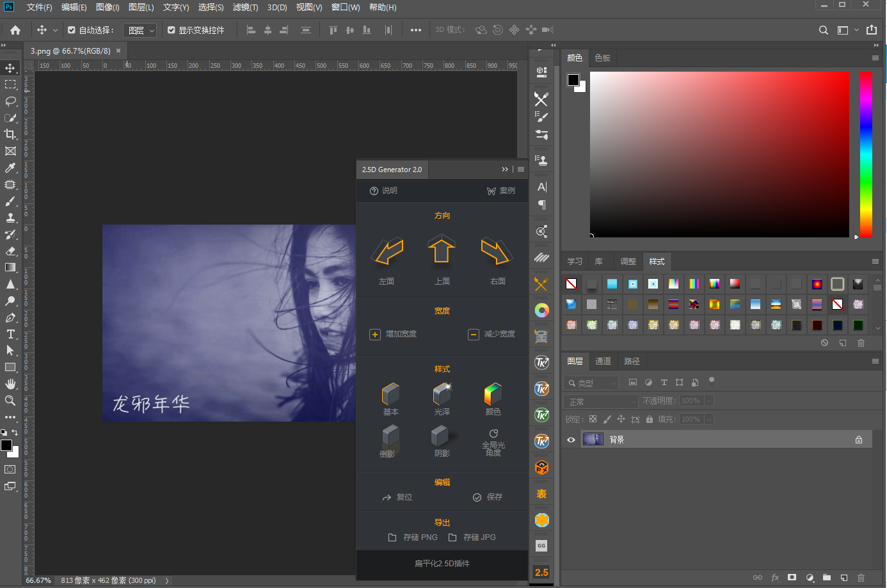Collapse the 2.5D Generator panel arrows

(505, 170)
